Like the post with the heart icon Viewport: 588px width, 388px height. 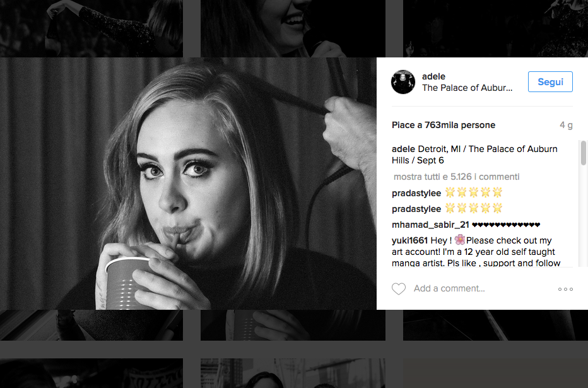(398, 289)
